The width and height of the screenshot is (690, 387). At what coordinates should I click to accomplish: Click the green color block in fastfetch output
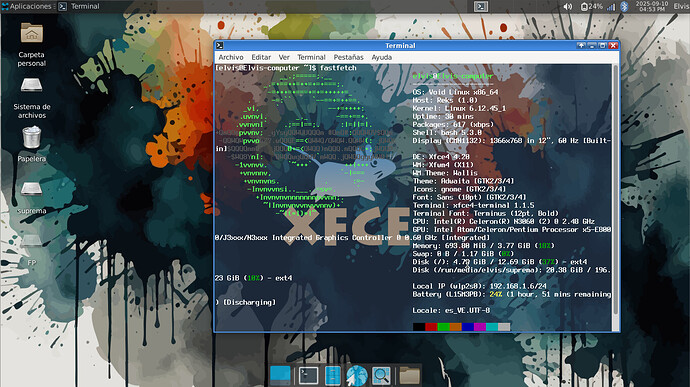point(444,327)
